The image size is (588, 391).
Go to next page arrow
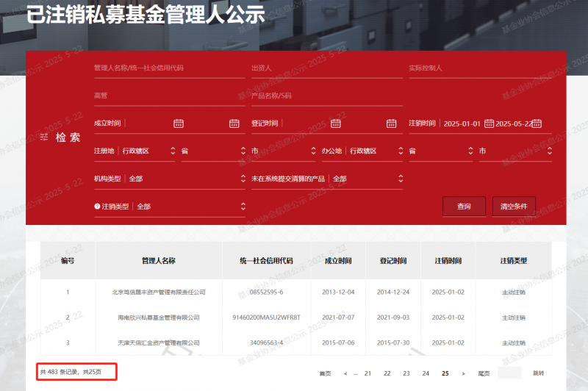coord(464,373)
